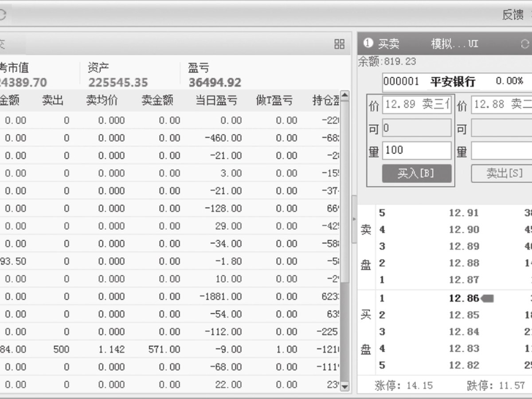Click the table scrollbar up arrow

(x=344, y=95)
